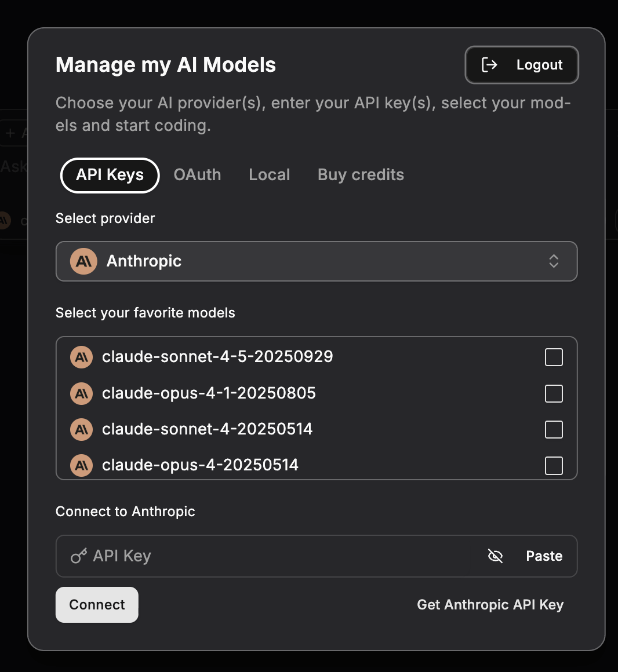Switch to the Buy credits tab
The image size is (618, 672).
click(360, 174)
